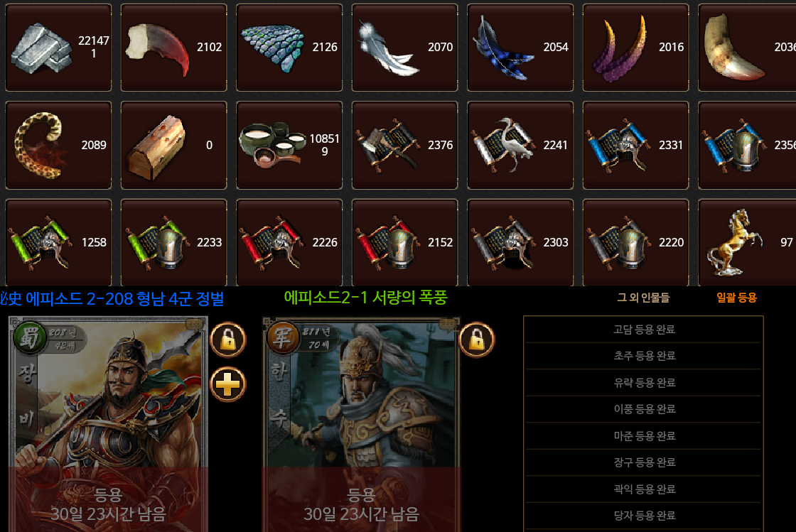Choose the white feather item 2070
This screenshot has width=796, height=532.
pos(404,48)
